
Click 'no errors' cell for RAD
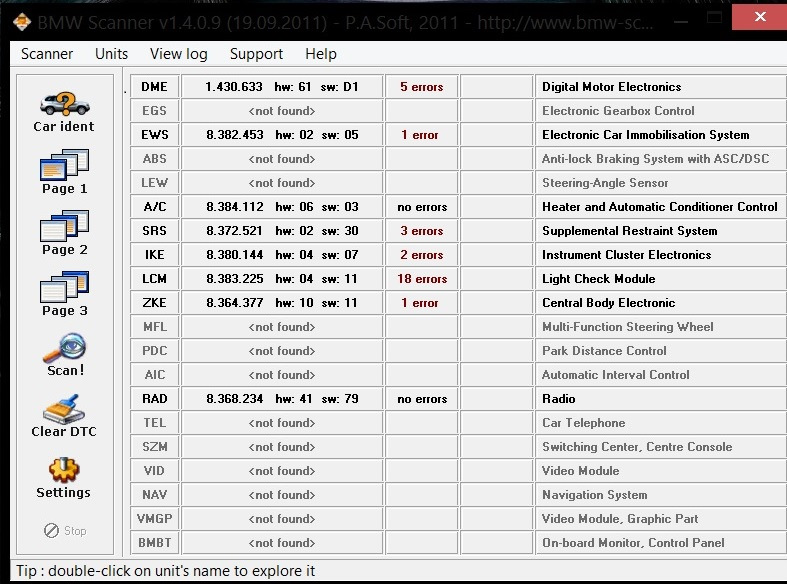pyautogui.click(x=422, y=399)
